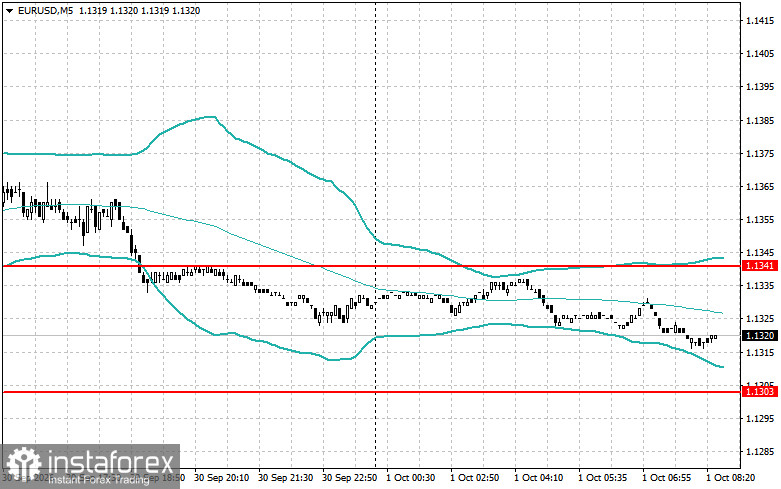Click the red 1.1303 price level label
Viewport: 781px width, 489px height.
760,392
